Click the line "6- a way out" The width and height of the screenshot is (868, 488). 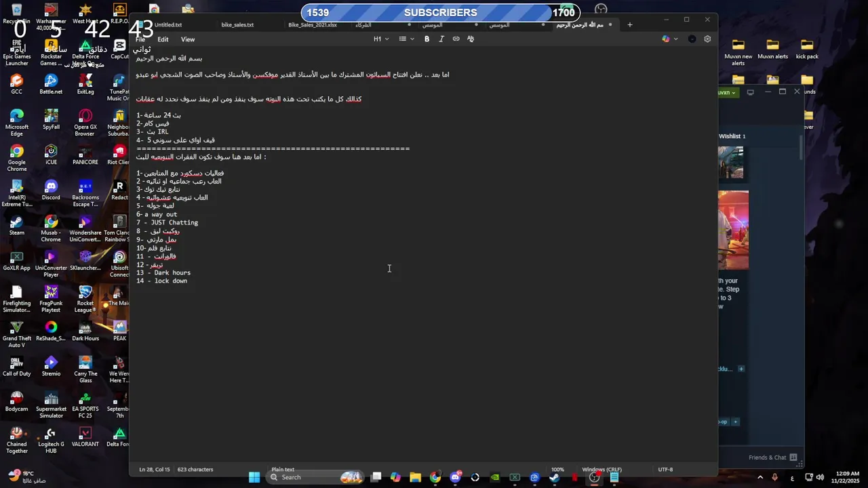[x=157, y=214]
